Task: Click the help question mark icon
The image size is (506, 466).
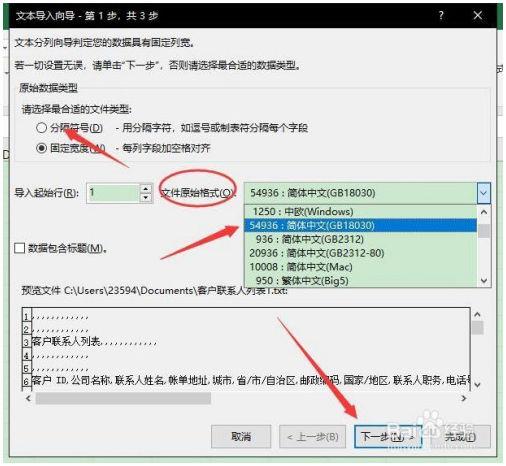Action: (441, 15)
